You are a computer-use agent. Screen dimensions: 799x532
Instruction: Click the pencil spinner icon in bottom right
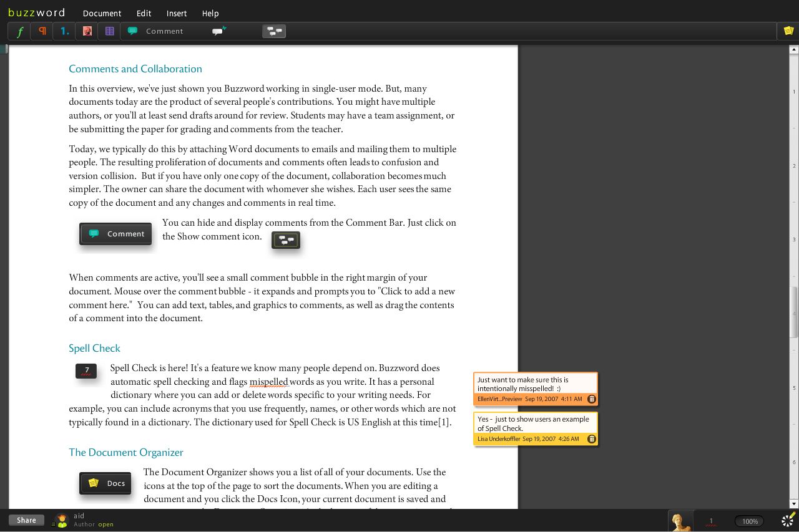(788, 520)
